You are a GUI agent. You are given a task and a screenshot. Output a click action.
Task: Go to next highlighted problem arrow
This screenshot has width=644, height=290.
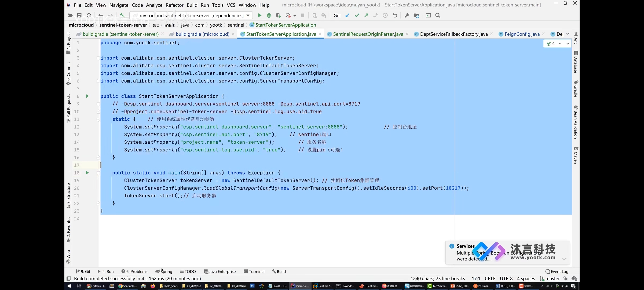click(x=568, y=44)
